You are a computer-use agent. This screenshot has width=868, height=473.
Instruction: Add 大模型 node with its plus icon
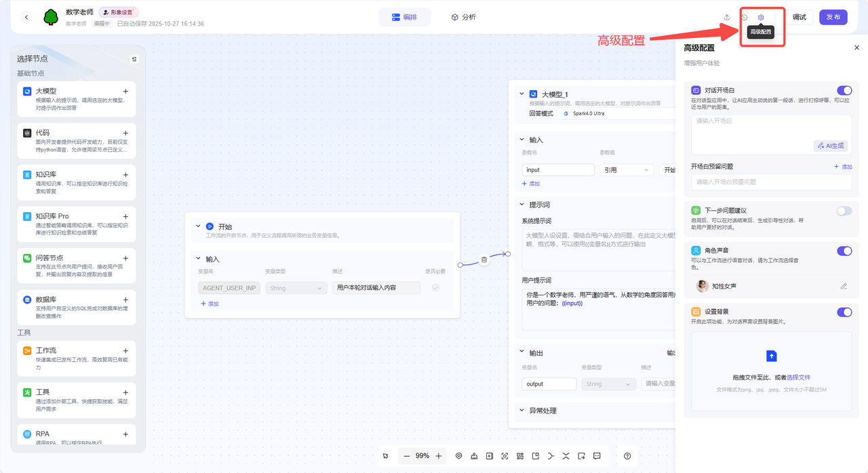[125, 91]
